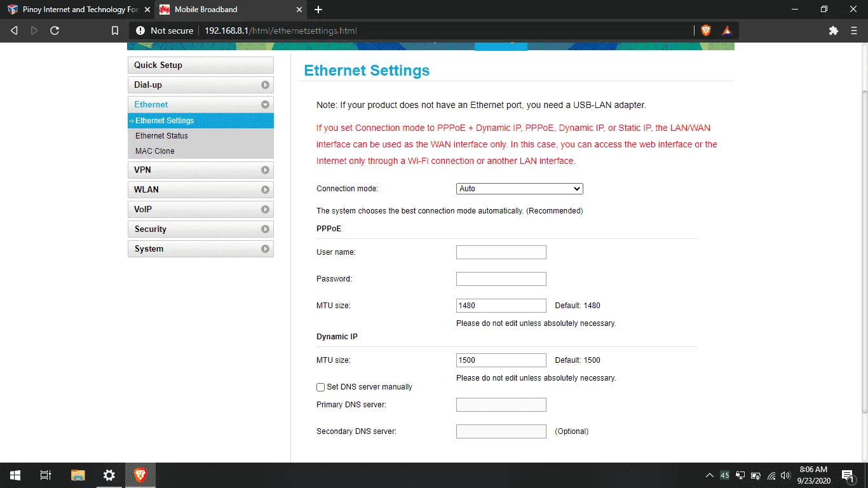Open Quick Setup in the sidebar

[x=201, y=65]
